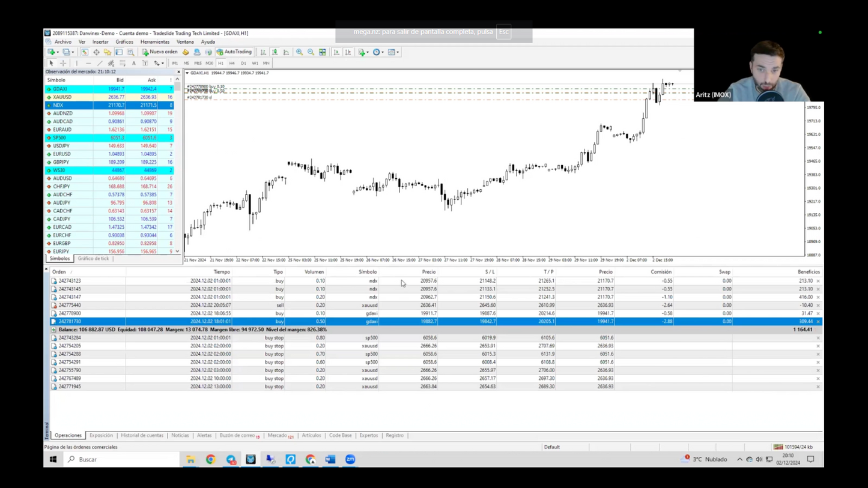Click the Nueva orden button
This screenshot has height=488, width=868.
click(160, 52)
